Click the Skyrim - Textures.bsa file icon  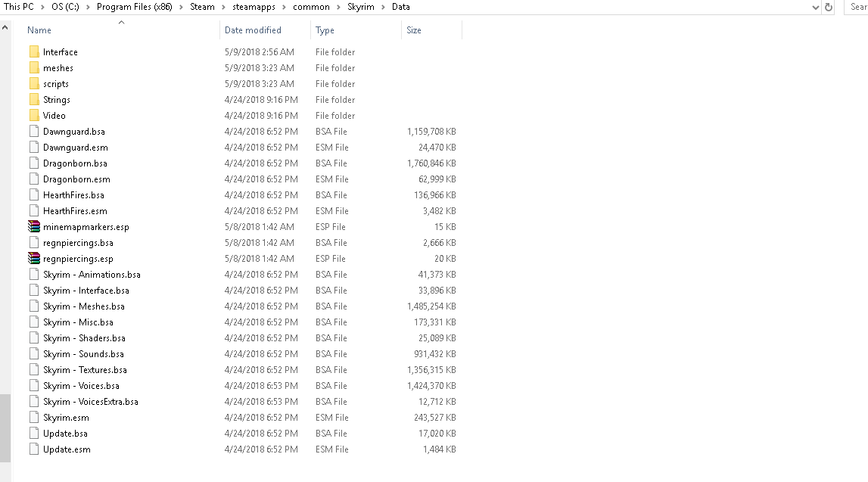pos(34,370)
